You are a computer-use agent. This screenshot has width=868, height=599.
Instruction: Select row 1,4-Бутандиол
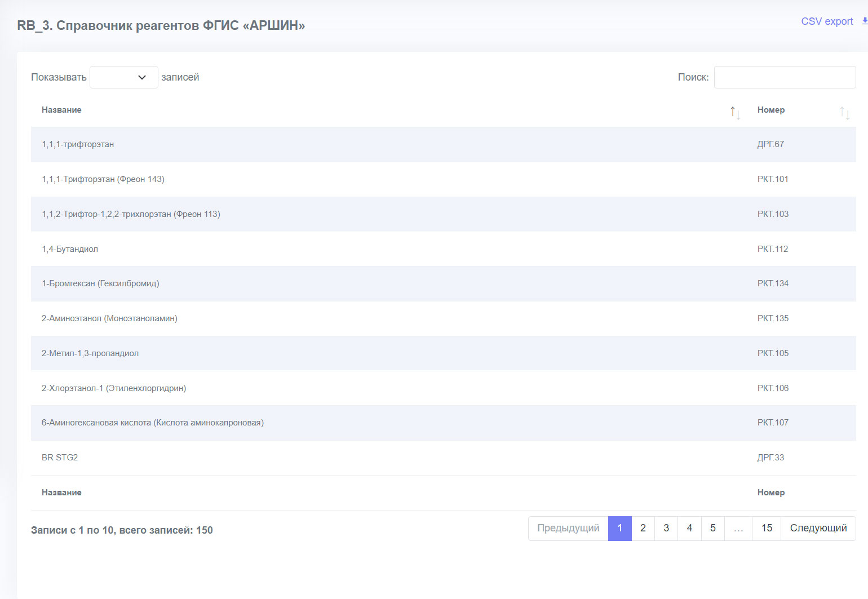(444, 249)
